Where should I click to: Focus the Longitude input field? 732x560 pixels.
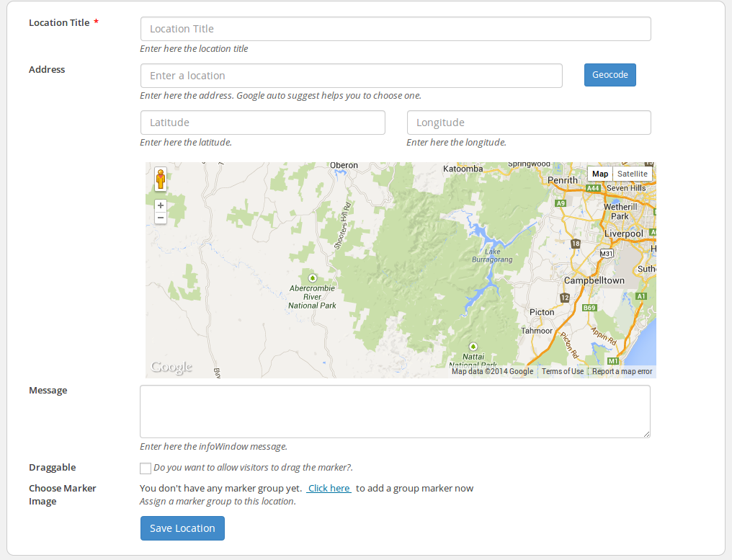click(x=529, y=123)
